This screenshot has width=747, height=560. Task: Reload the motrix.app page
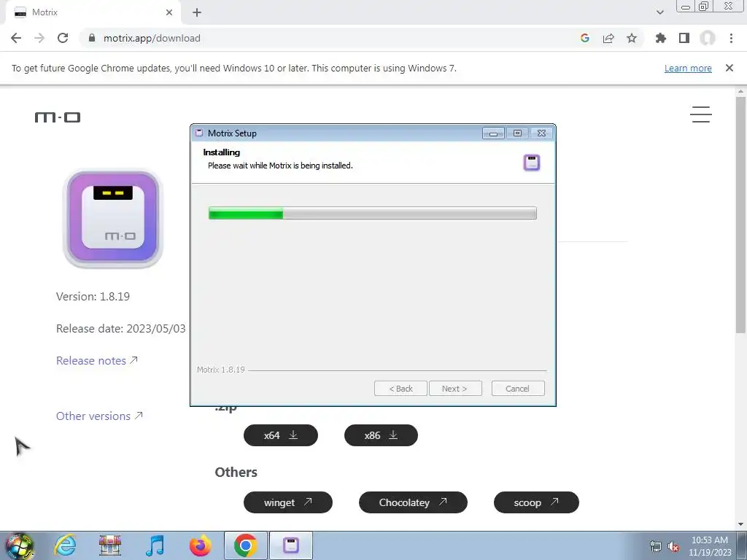click(63, 38)
